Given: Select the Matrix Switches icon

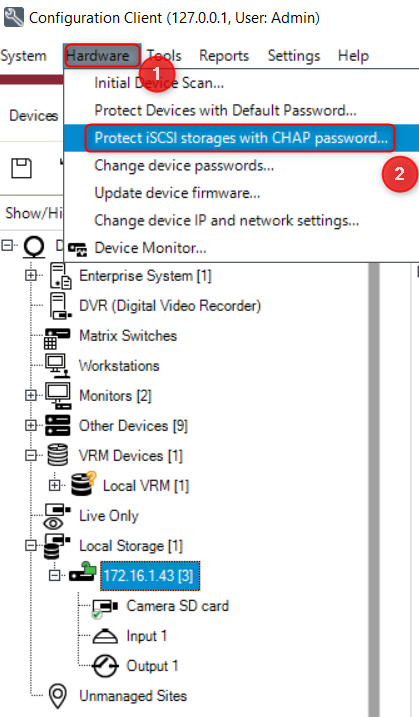Looking at the screenshot, I should click(x=57, y=337).
